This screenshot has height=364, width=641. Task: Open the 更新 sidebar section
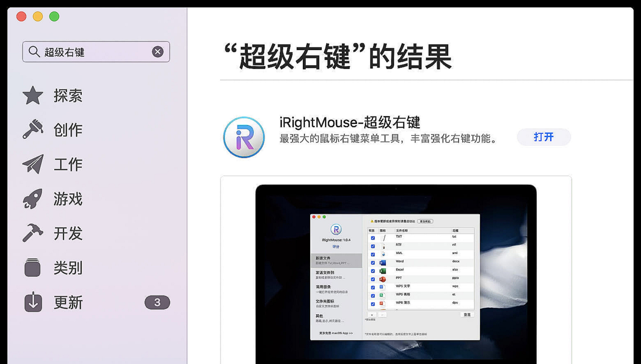68,302
